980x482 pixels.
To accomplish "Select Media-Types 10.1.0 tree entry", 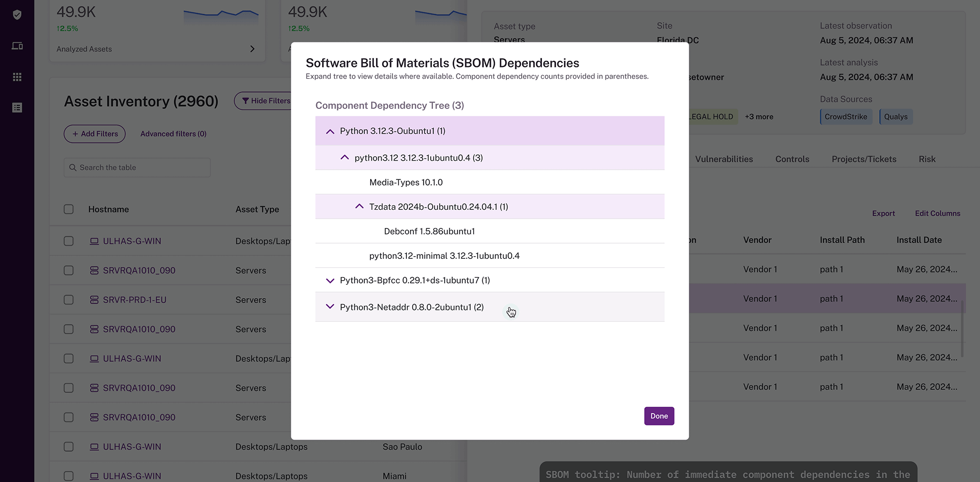I will (x=406, y=182).
